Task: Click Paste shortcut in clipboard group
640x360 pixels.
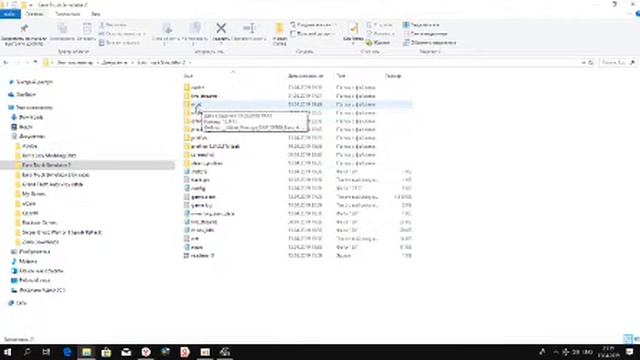Action: click(x=120, y=42)
